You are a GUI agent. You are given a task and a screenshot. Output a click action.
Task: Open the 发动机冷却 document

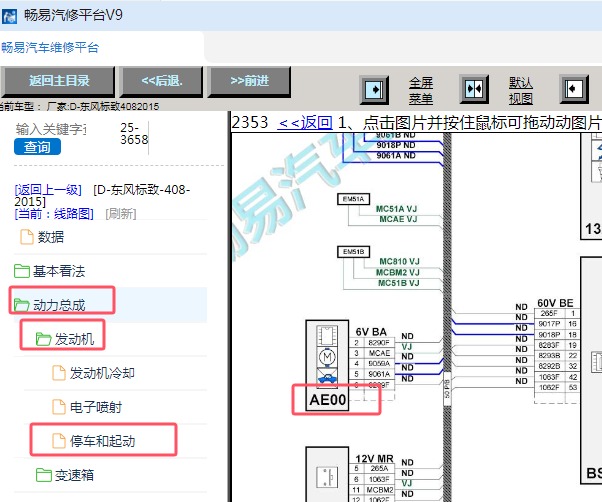[102, 373]
